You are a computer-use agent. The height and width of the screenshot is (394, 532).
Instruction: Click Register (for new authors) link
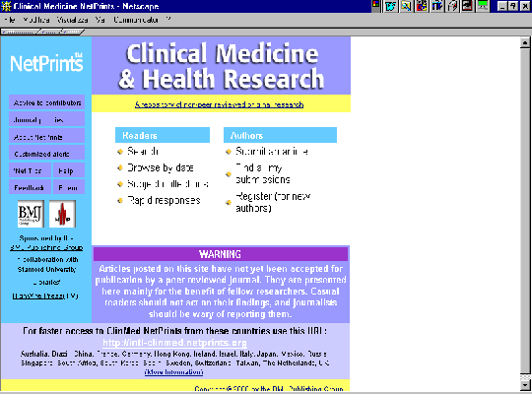[x=273, y=202]
